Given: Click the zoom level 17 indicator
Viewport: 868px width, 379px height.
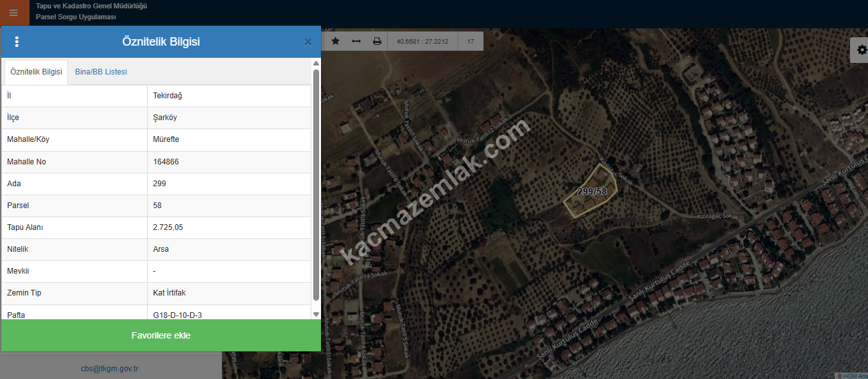Looking at the screenshot, I should (471, 41).
